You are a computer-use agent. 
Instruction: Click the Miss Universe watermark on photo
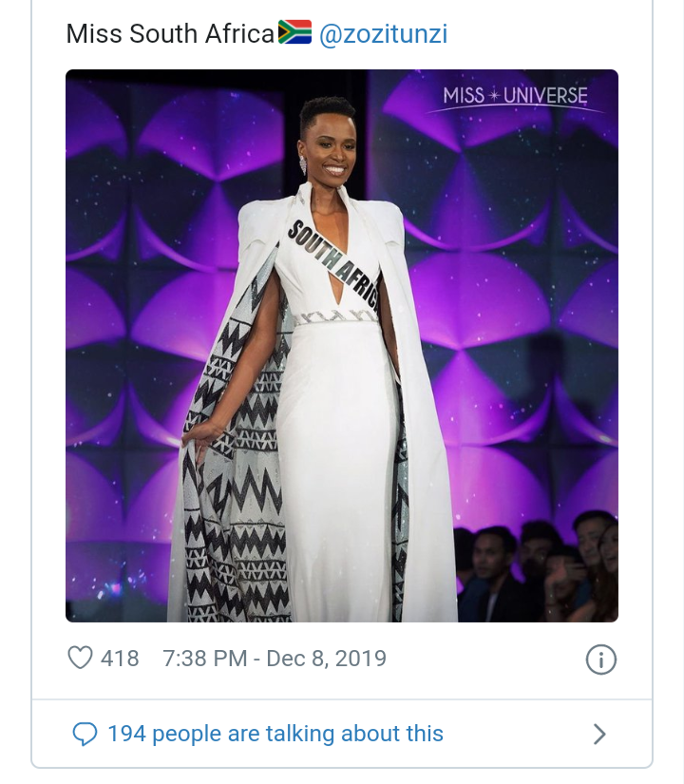[x=515, y=97]
